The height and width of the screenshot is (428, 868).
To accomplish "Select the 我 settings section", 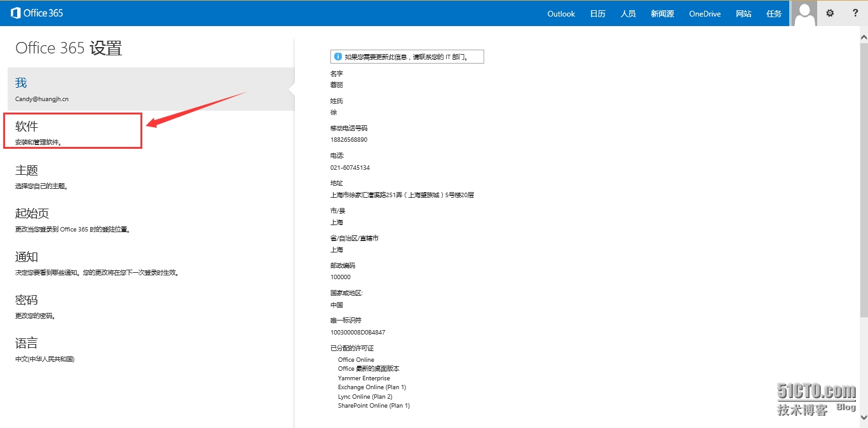I will click(x=22, y=83).
